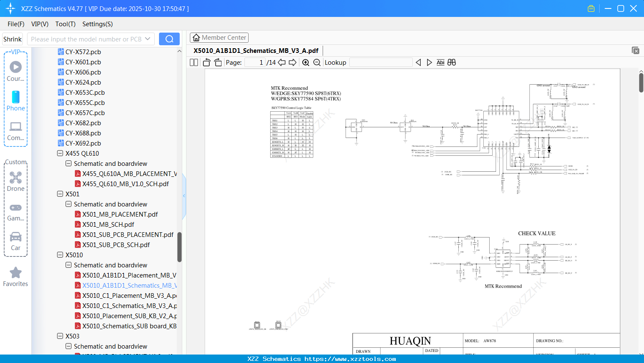Screen dimensions: 644x363
Task: Open the dual search results view icon
Action: click(451, 62)
